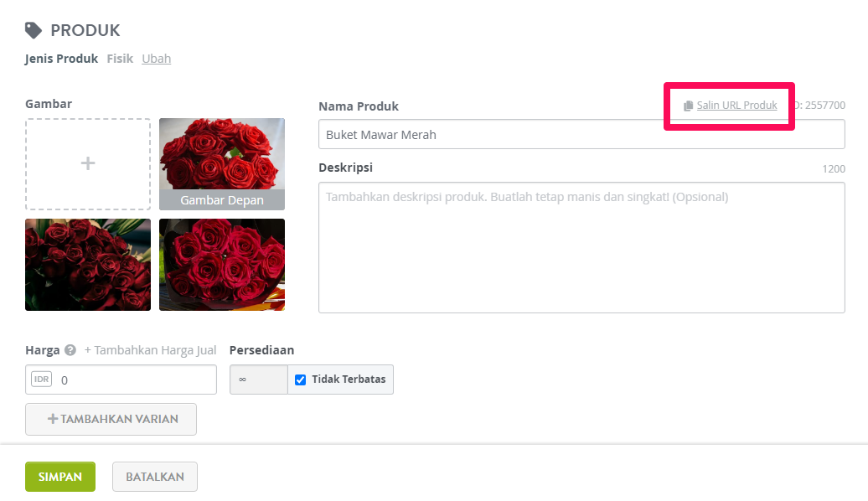Click the product tag icon beside PRODUK
868x501 pixels.
point(34,30)
